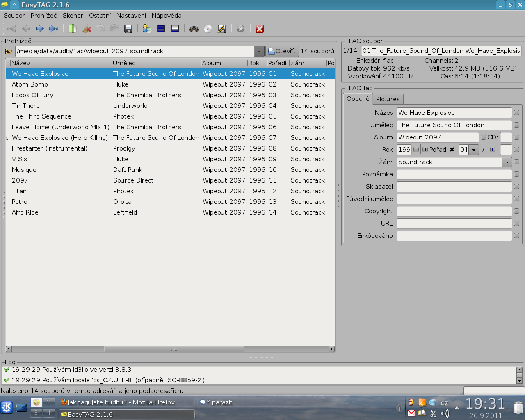This screenshot has height=420, width=525.
Task: Open CDDB lookup disc icon
Action: click(208, 29)
